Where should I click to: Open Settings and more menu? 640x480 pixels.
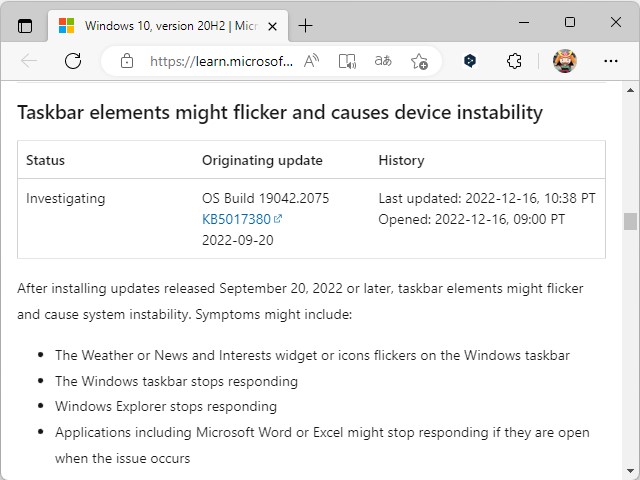pos(611,61)
